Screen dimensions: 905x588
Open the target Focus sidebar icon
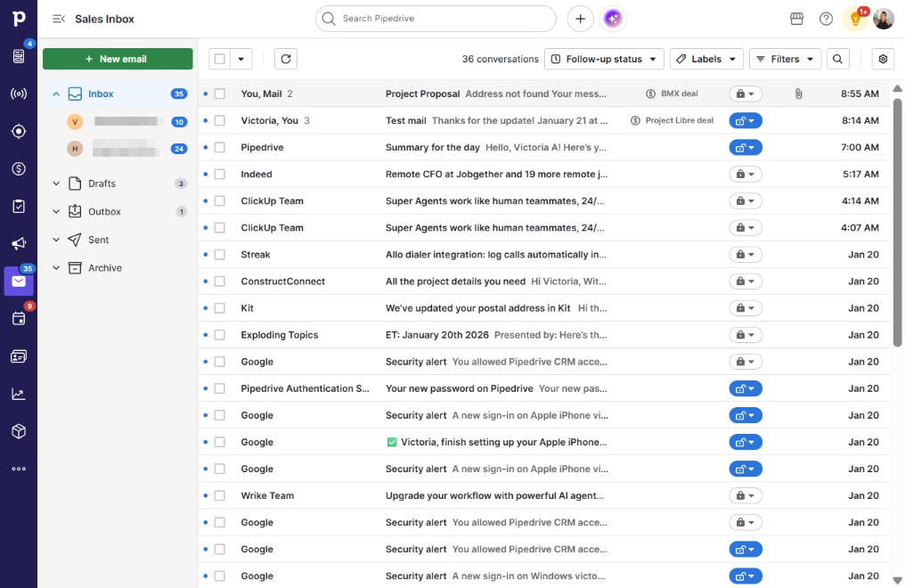coord(19,131)
